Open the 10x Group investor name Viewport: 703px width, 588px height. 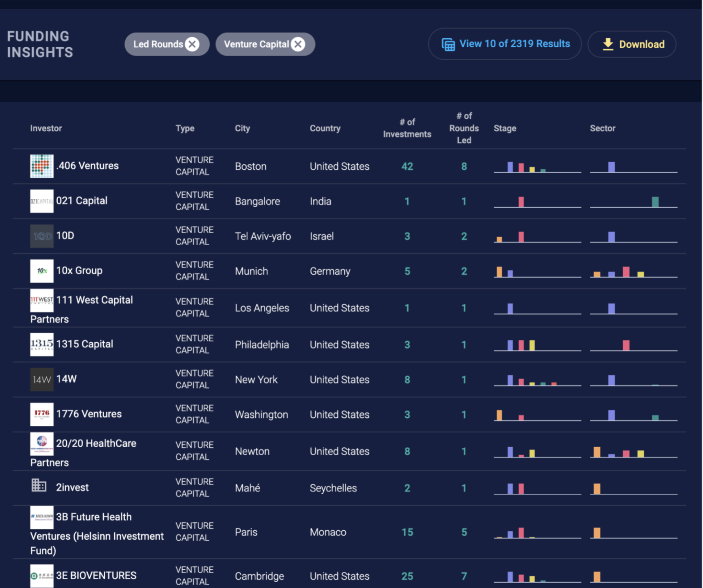tap(79, 271)
